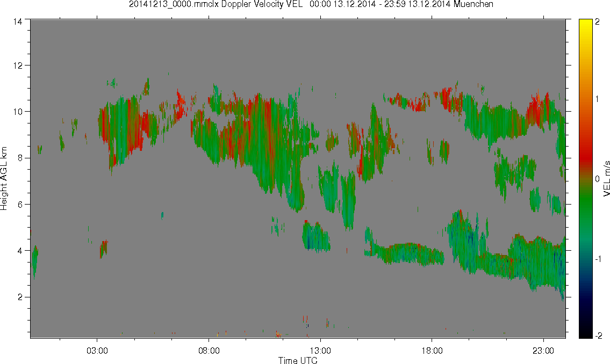Click the plot title text at top

(x=311, y=4)
